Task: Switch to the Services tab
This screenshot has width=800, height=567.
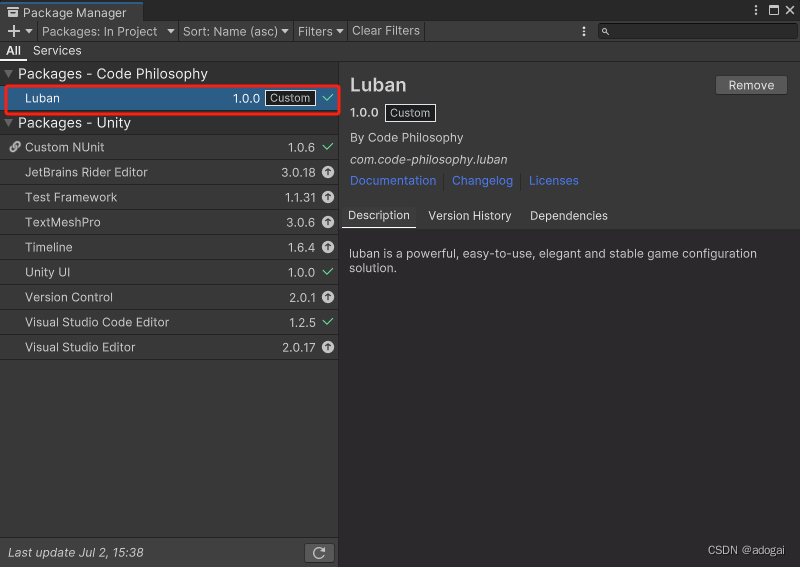Action: (x=57, y=50)
